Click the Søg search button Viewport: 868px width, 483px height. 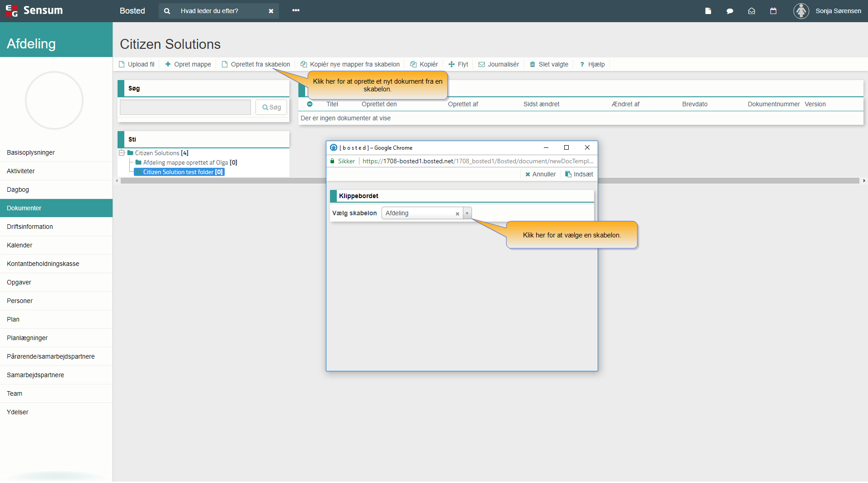tap(271, 107)
